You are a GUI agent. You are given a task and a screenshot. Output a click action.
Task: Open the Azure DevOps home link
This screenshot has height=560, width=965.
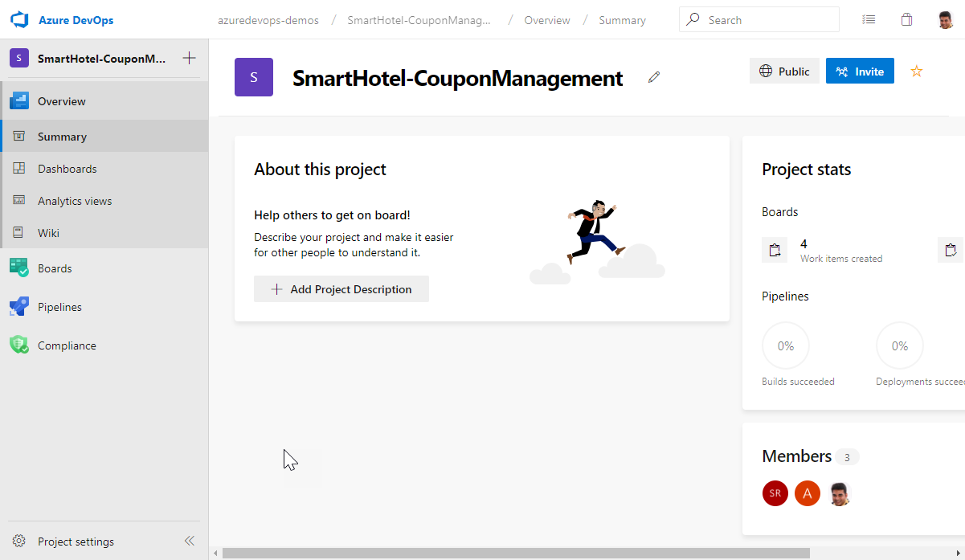click(x=76, y=20)
